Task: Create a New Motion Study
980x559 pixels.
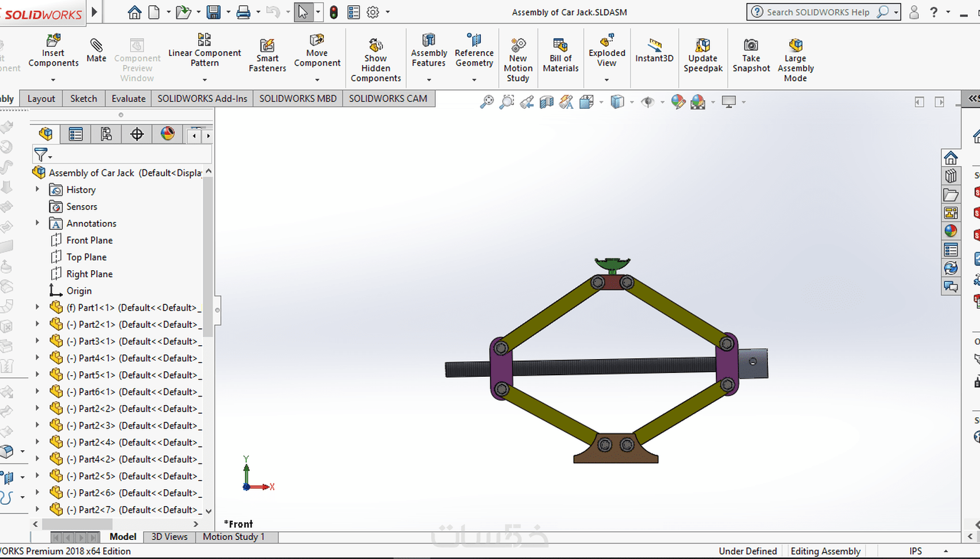Action: coord(518,61)
